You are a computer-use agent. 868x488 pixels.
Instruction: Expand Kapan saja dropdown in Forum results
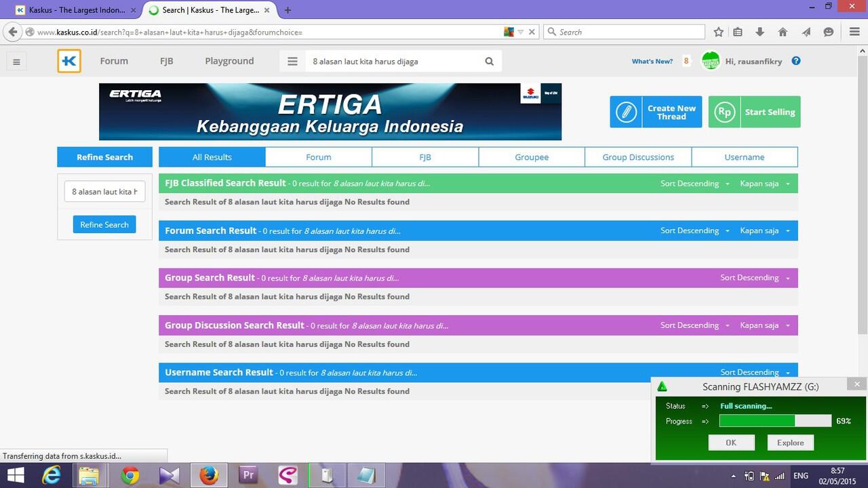coord(764,230)
